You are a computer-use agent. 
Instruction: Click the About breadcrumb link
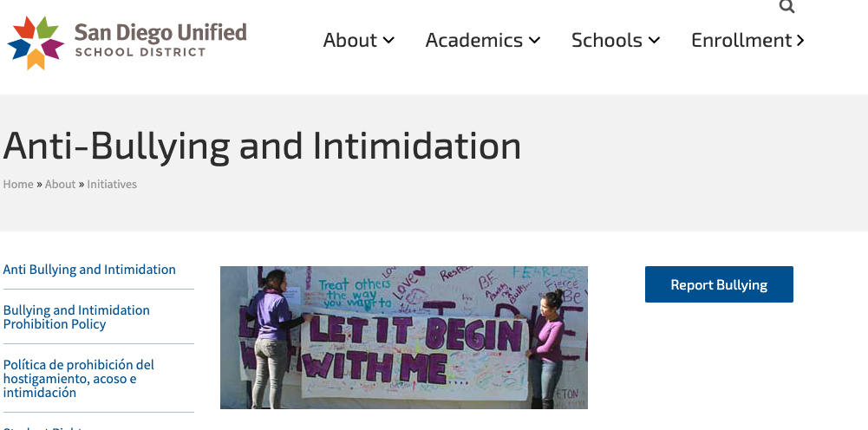[x=60, y=184]
